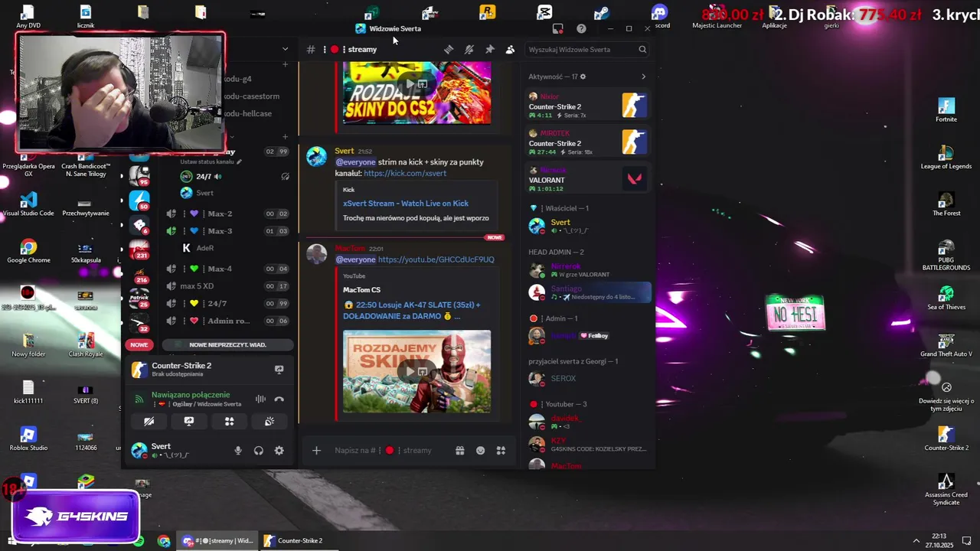This screenshot has width=980, height=551.
Task: Open apps icon in message bar
Action: (x=501, y=451)
